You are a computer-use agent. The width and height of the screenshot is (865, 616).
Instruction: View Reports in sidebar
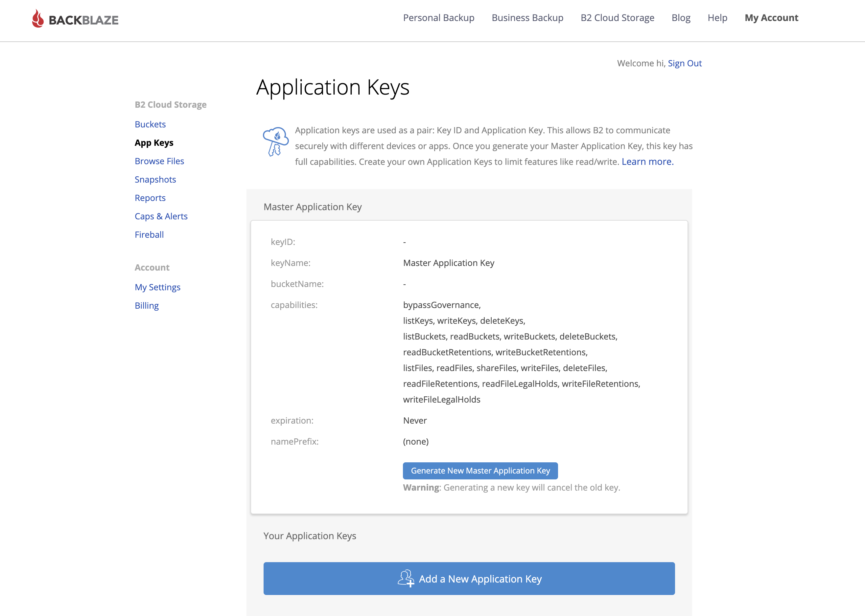(x=150, y=198)
